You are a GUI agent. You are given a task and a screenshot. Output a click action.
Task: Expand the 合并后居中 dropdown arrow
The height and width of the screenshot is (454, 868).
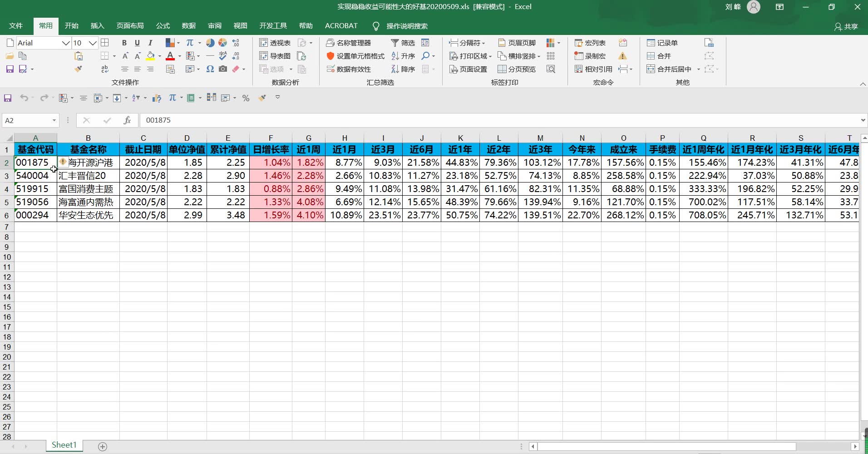click(698, 69)
